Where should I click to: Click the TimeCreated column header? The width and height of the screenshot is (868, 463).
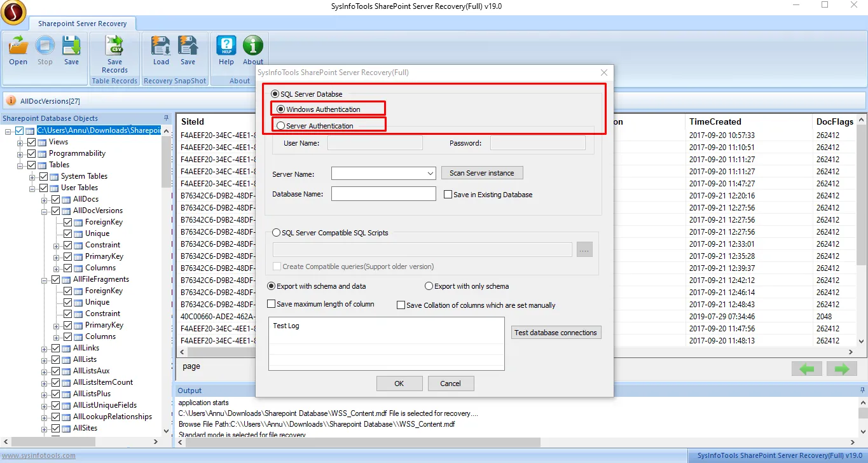click(715, 121)
